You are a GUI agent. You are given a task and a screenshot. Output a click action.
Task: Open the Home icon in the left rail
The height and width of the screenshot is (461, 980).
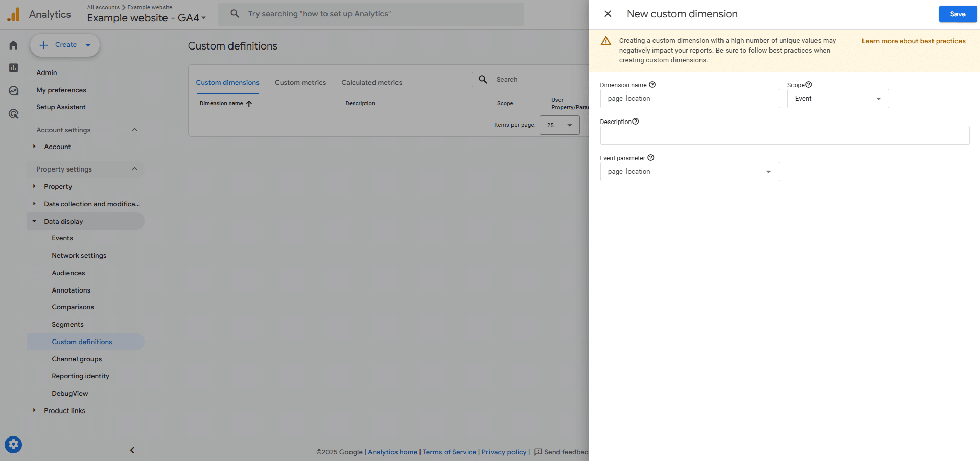(13, 45)
